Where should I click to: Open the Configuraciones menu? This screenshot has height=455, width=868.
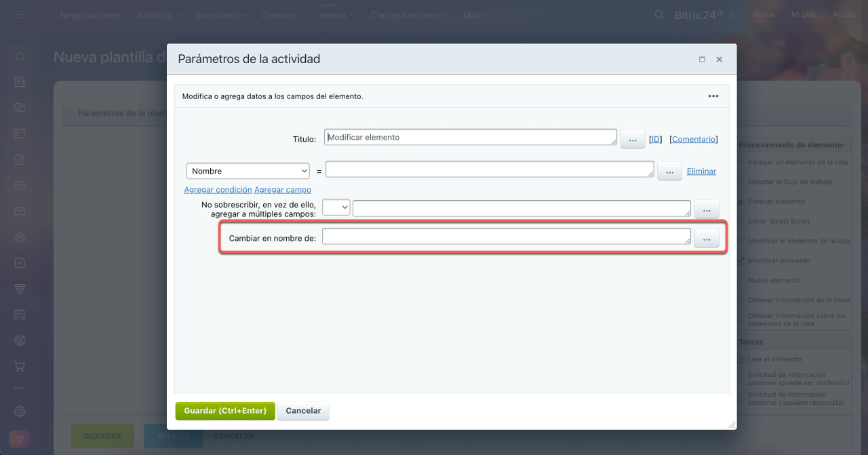409,15
